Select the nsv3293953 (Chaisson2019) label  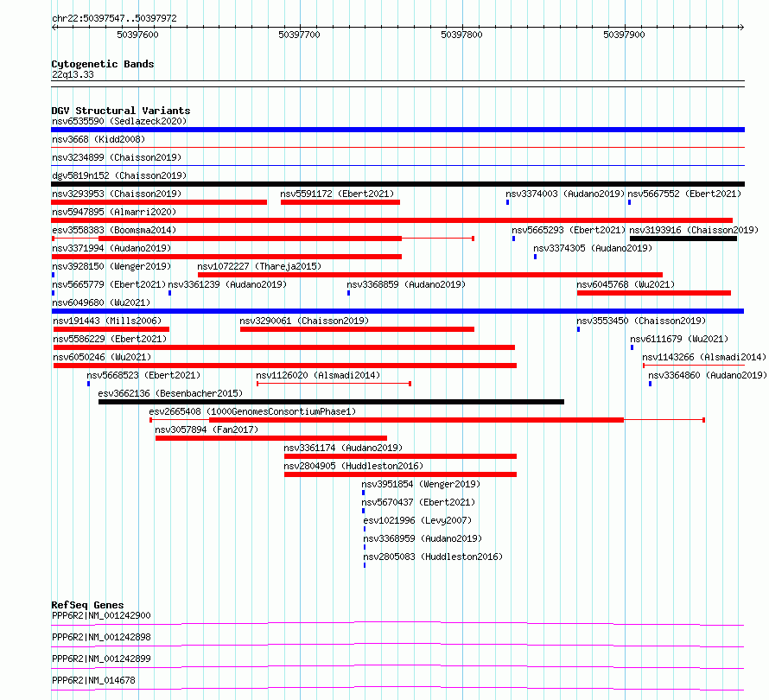click(x=117, y=194)
